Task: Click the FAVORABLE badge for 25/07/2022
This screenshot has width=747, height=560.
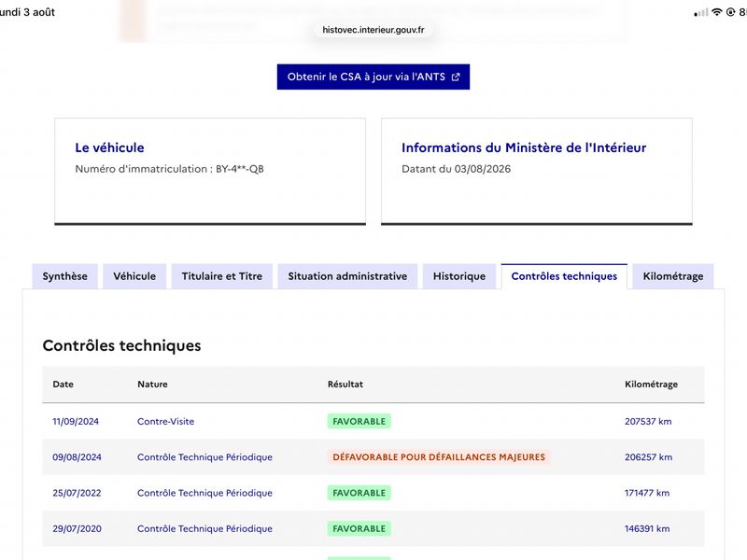Action: coord(359,493)
